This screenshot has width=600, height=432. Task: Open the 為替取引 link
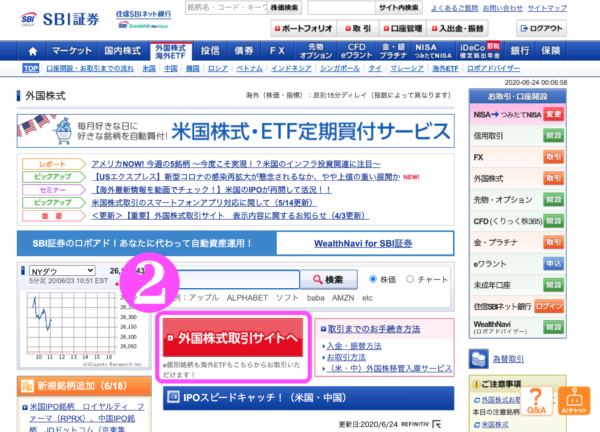pos(508,359)
